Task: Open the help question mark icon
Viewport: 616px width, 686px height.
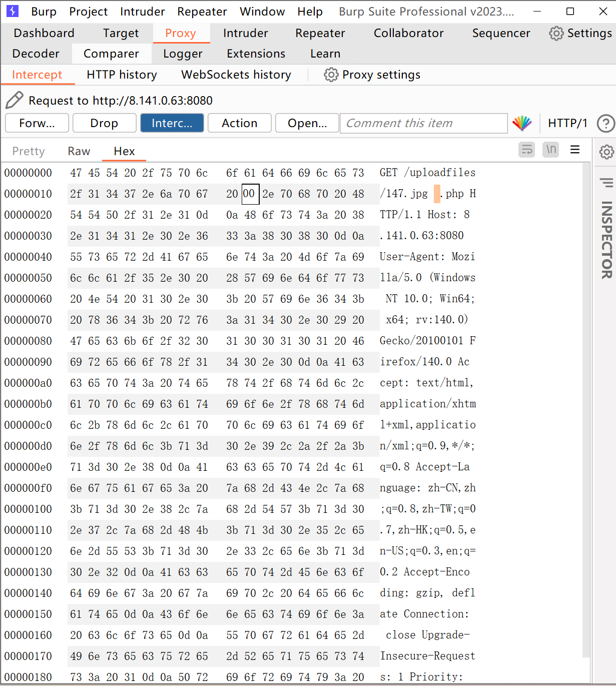Action: tap(605, 123)
